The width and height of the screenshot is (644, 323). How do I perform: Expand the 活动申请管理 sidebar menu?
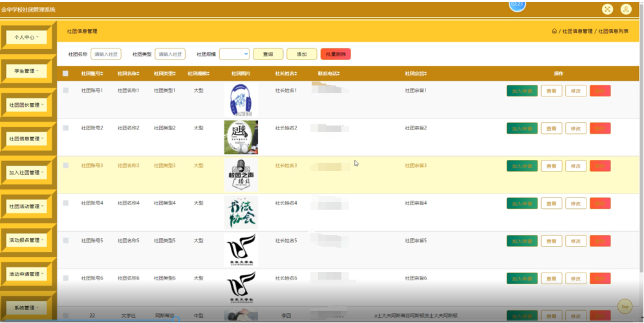click(27, 274)
